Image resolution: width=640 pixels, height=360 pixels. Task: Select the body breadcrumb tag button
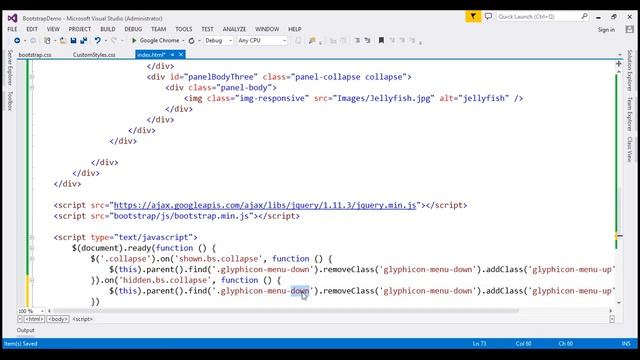coord(58,319)
